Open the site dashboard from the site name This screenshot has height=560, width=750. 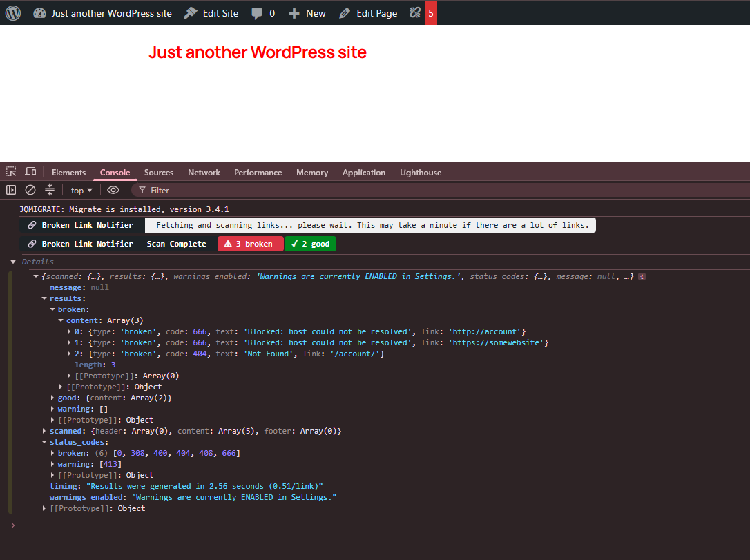[102, 13]
